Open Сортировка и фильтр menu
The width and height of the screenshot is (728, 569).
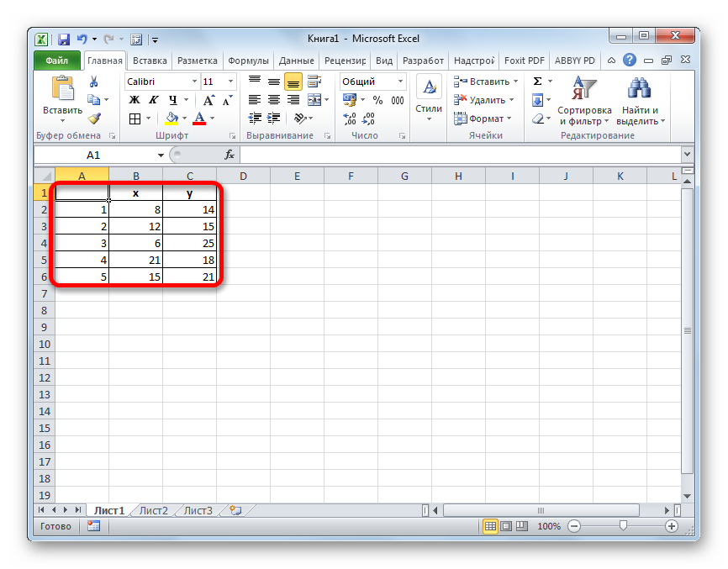click(584, 101)
